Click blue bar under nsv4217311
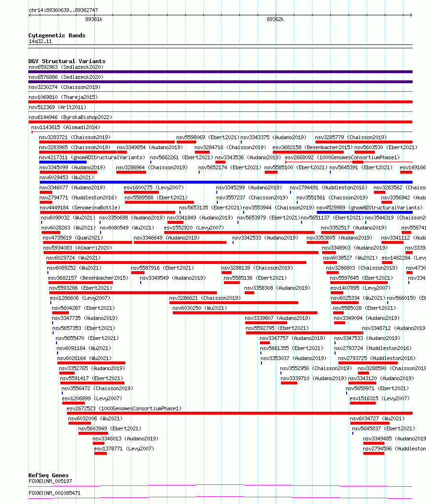The width and height of the screenshot is (426, 504). [x=63, y=162]
